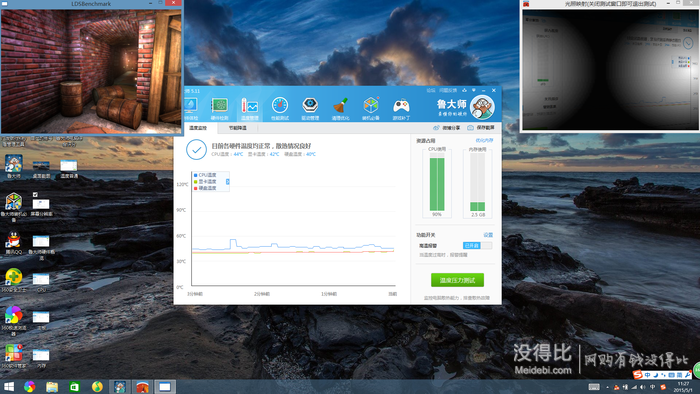Click Sogou S input method logo
The image size is (700, 394).
click(638, 374)
